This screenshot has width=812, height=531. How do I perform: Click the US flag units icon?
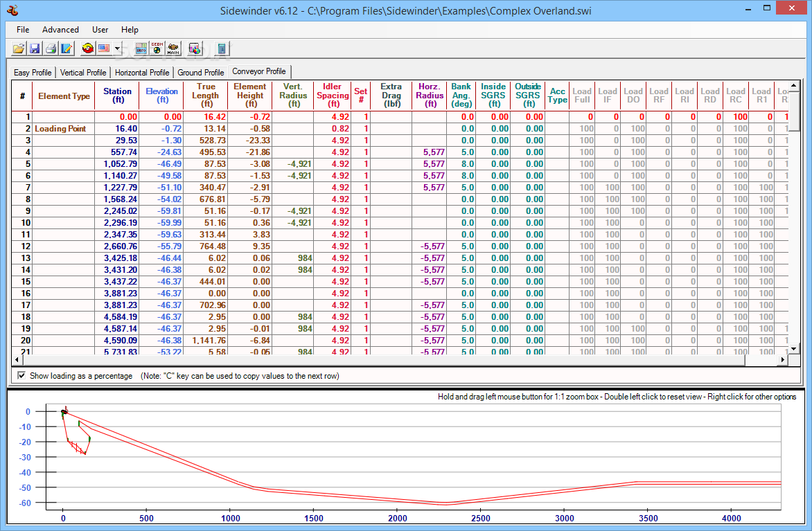(104, 48)
